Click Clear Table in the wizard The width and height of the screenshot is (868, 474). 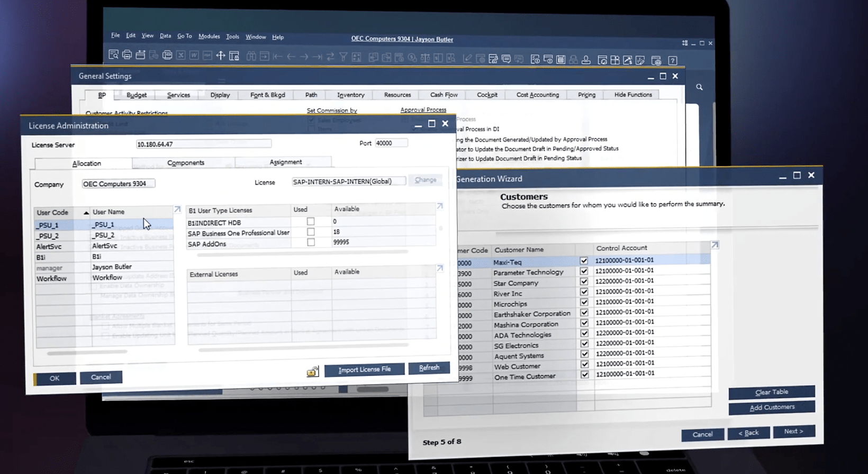[x=772, y=392]
